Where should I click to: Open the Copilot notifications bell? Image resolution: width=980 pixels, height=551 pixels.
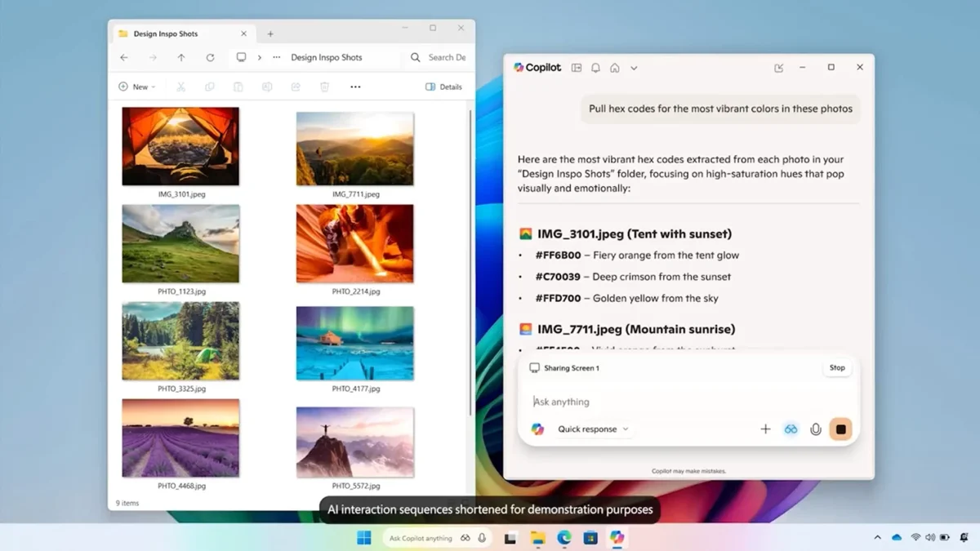point(595,68)
